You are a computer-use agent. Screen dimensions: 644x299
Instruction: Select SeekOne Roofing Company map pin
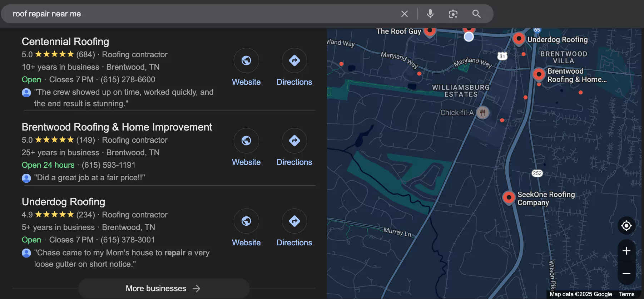[509, 197]
